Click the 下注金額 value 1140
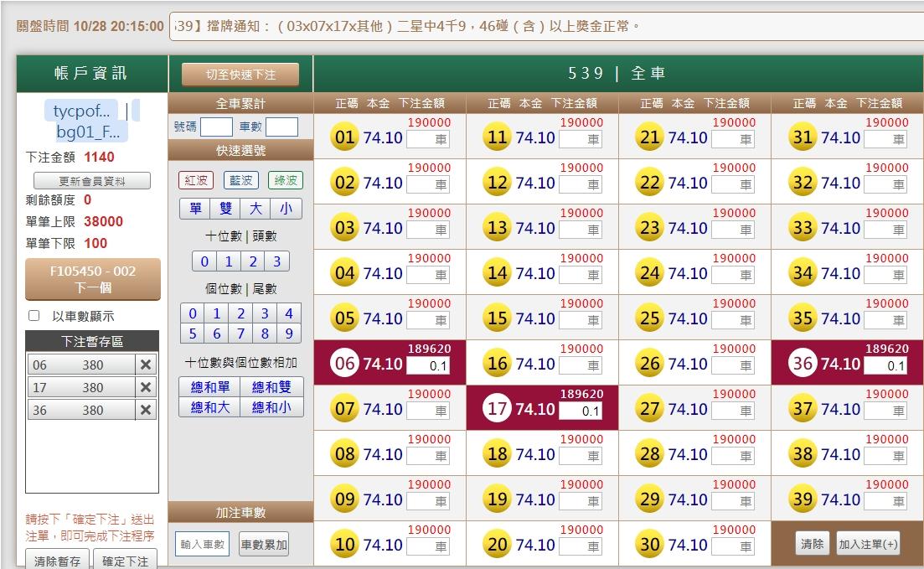This screenshot has height=569, width=924. [x=99, y=157]
